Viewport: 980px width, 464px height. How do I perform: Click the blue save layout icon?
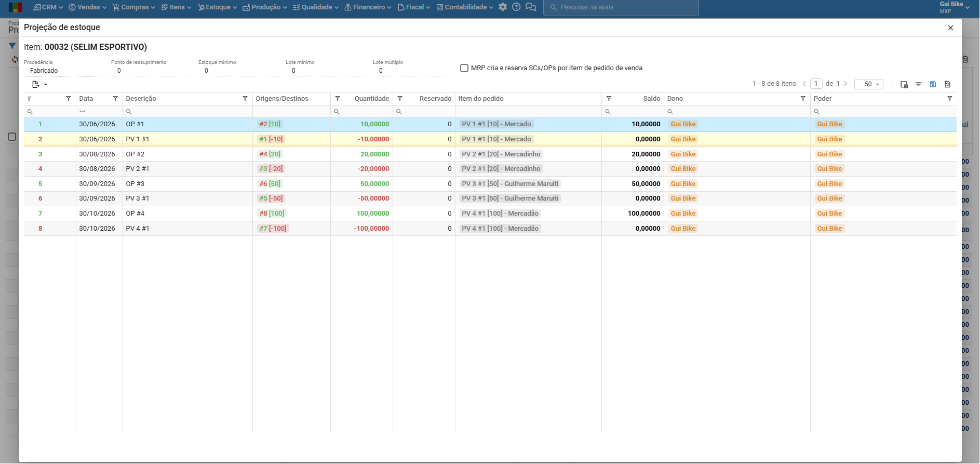[933, 84]
